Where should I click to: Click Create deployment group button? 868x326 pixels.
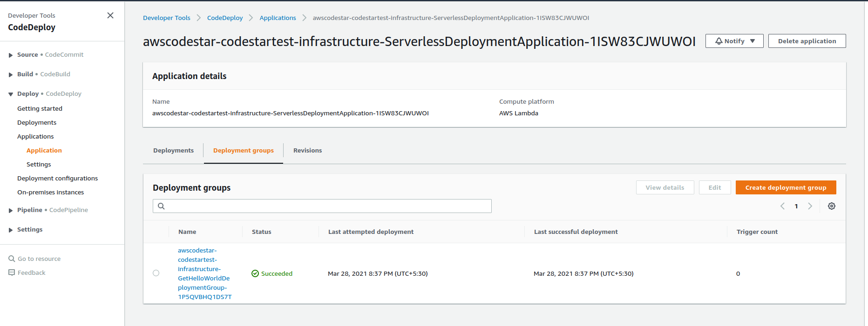(x=786, y=187)
